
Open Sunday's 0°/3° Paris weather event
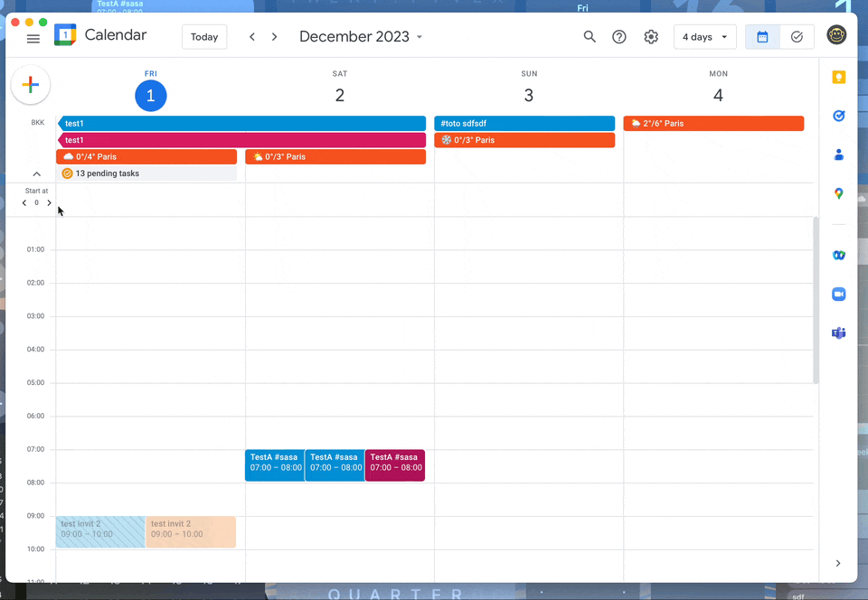(524, 140)
